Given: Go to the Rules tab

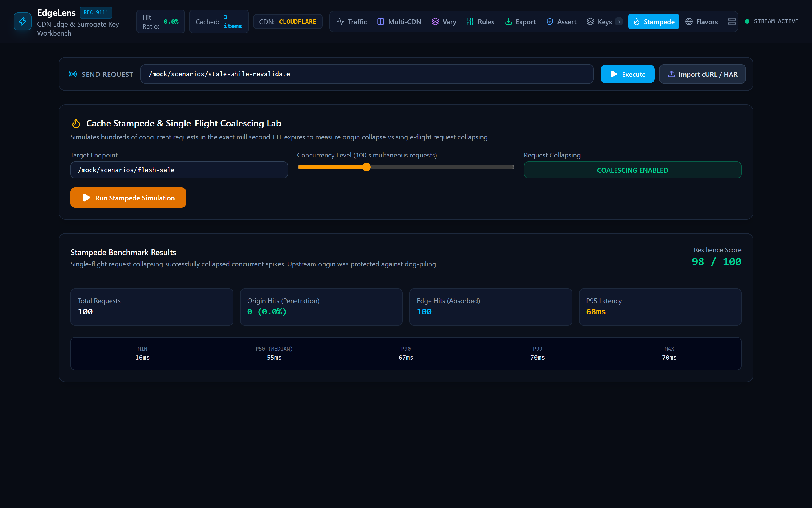Looking at the screenshot, I should click(480, 21).
